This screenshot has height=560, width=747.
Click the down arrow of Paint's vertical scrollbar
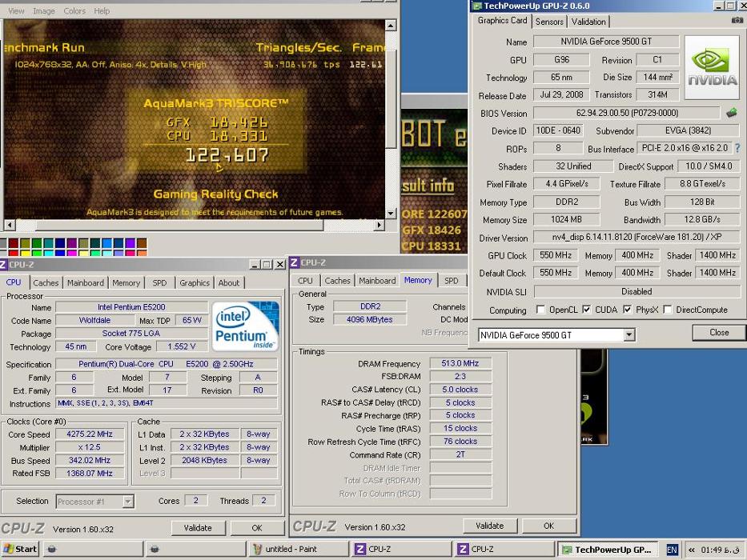point(391,214)
